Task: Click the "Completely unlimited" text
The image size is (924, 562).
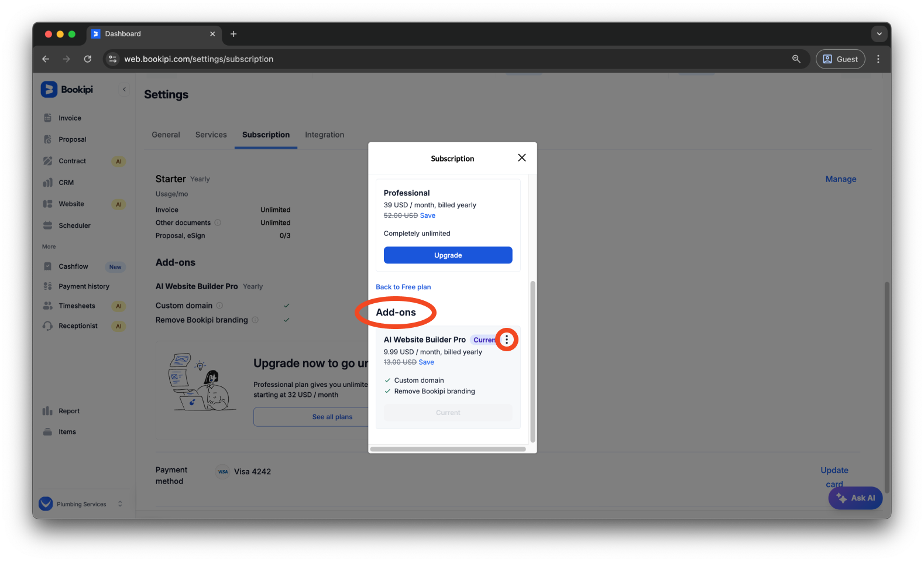Action: tap(417, 234)
